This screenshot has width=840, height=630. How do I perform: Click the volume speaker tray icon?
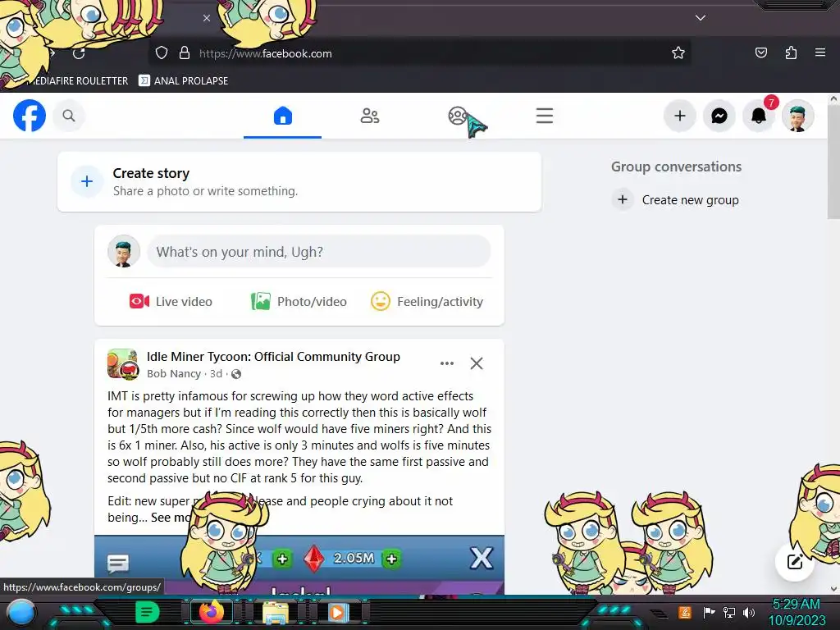point(749,612)
